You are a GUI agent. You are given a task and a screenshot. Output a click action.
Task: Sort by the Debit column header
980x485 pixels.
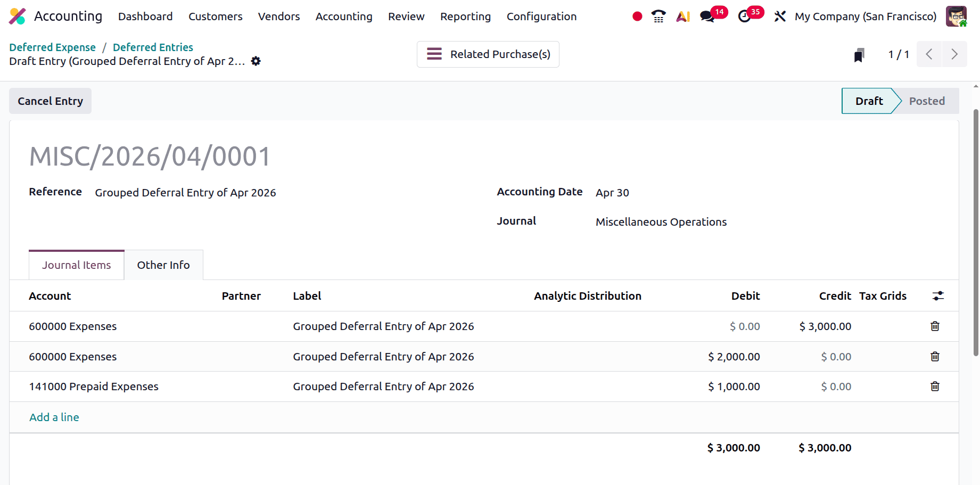point(745,296)
